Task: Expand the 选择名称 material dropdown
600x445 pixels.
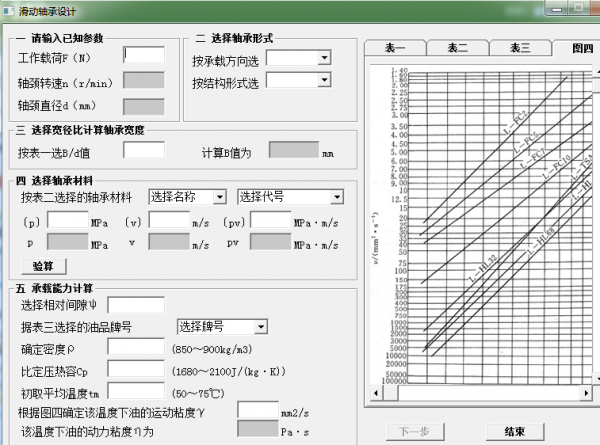Action: [220, 197]
